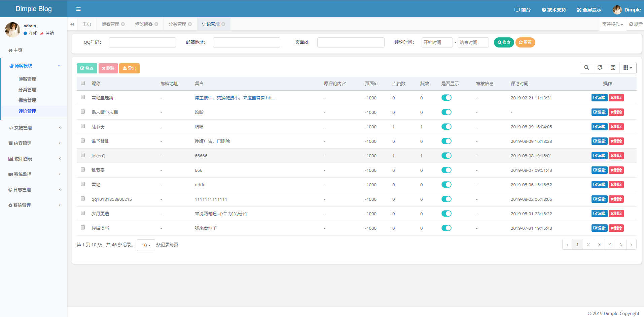This screenshot has height=317, width=644.
Task: Click 删除 for 雪地里走新 row
Action: click(616, 98)
